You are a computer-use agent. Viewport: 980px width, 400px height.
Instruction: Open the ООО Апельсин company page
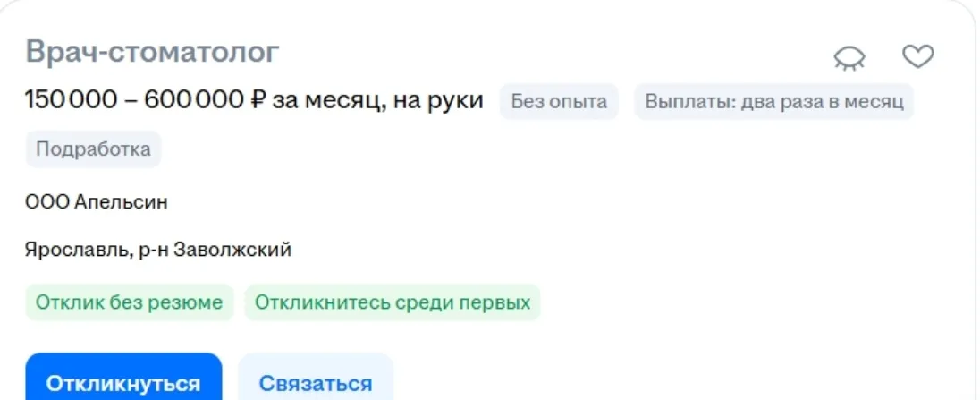(97, 202)
